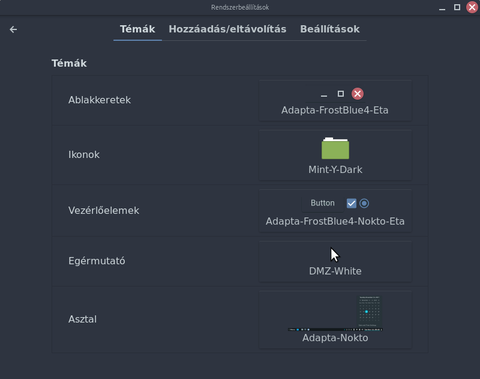Switch to the Hozzáadás/eltávolítás tab
The height and width of the screenshot is (379, 480).
click(x=227, y=29)
